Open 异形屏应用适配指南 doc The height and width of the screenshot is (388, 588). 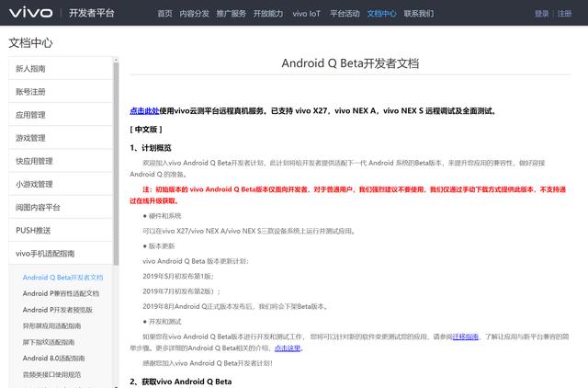(x=51, y=325)
